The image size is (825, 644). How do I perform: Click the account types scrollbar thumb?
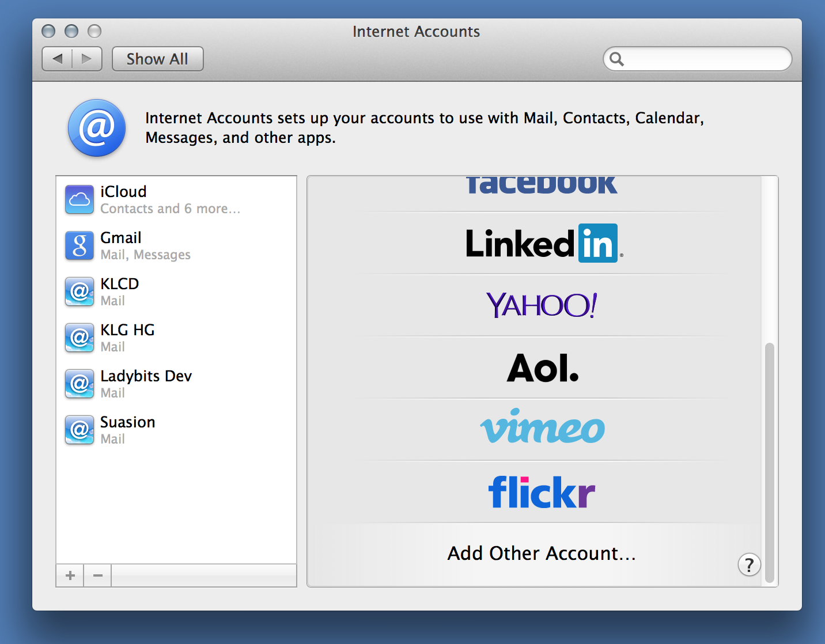(769, 463)
